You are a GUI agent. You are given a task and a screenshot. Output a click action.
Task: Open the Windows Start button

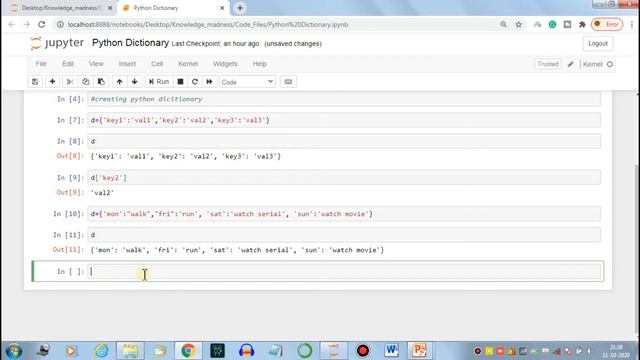[x=13, y=351]
